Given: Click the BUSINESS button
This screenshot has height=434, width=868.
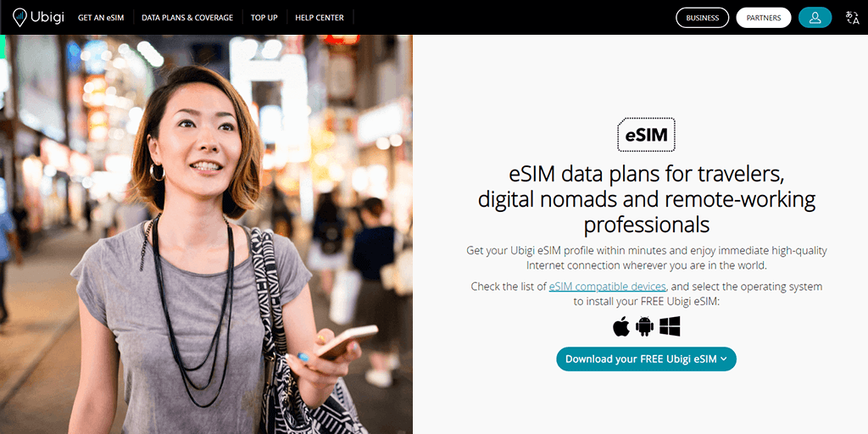Looking at the screenshot, I should click(x=703, y=18).
